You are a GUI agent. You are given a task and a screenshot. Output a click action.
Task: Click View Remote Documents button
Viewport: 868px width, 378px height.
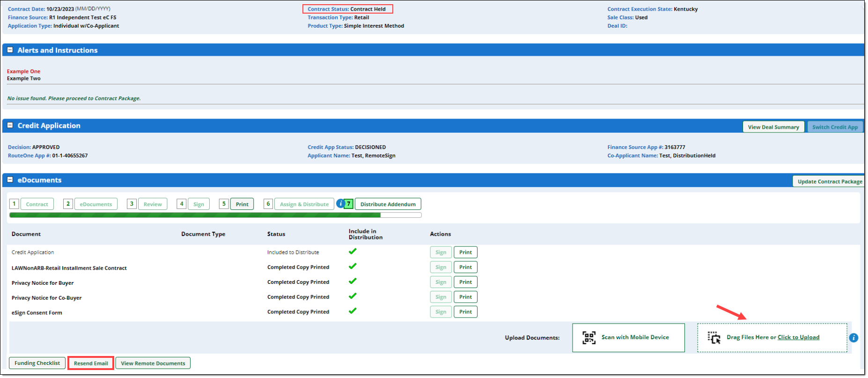tap(153, 363)
